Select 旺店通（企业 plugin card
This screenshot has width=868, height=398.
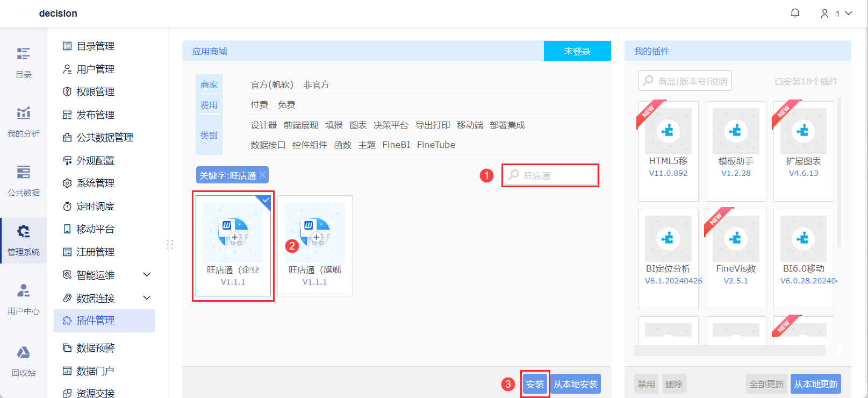pyautogui.click(x=233, y=246)
